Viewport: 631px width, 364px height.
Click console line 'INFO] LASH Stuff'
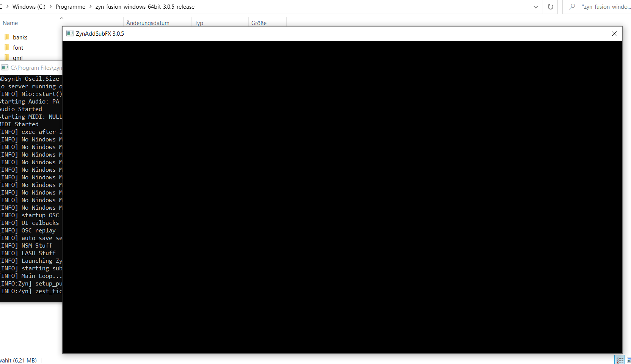tap(28, 253)
